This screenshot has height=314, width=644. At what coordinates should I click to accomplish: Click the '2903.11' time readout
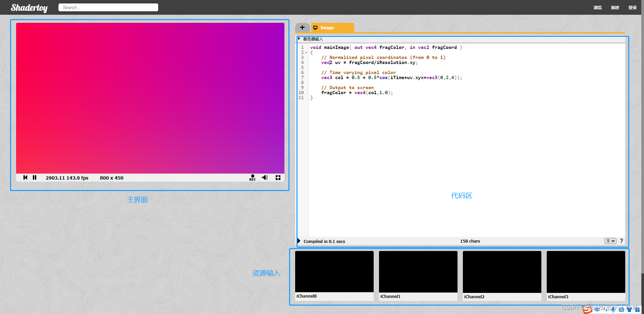[x=55, y=178]
